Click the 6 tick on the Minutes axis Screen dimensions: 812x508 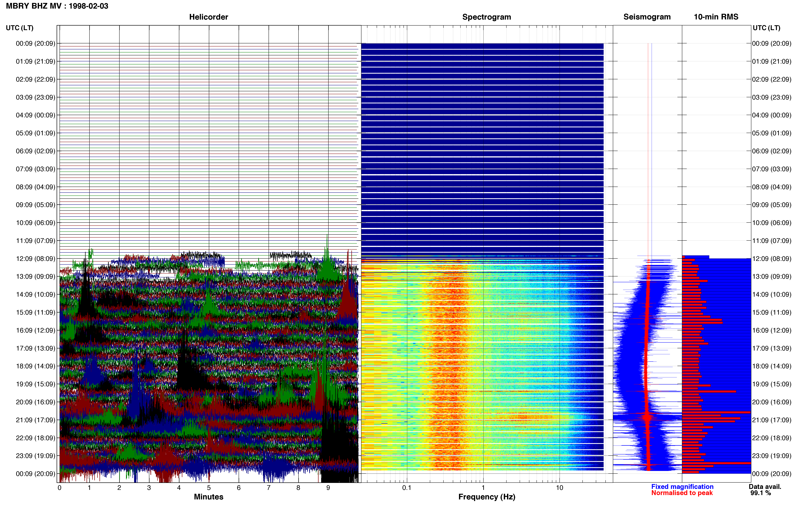[239, 487]
